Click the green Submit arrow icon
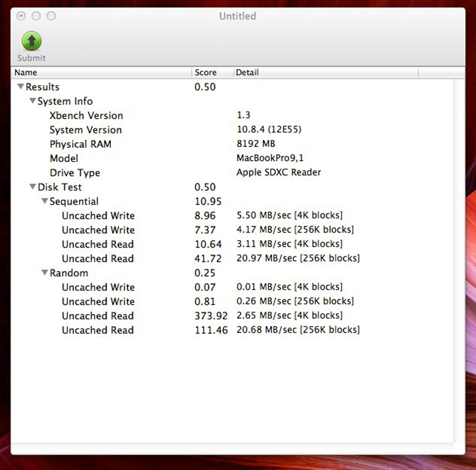This screenshot has height=470, width=476. coord(32,41)
